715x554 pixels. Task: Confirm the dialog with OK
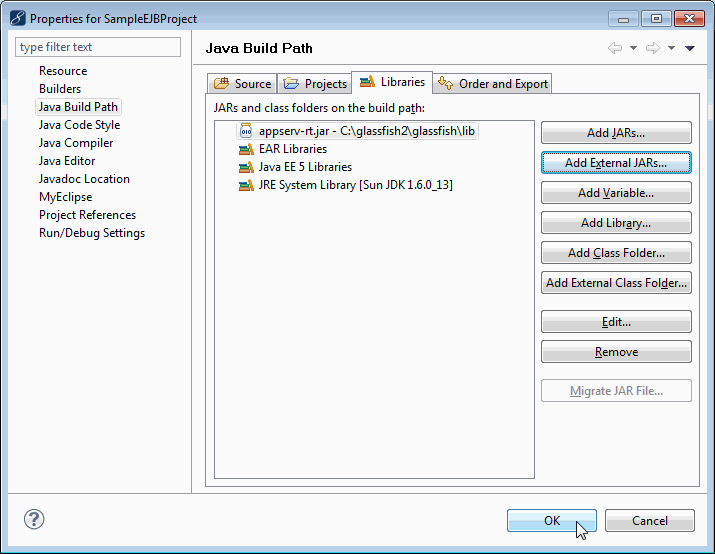(551, 520)
